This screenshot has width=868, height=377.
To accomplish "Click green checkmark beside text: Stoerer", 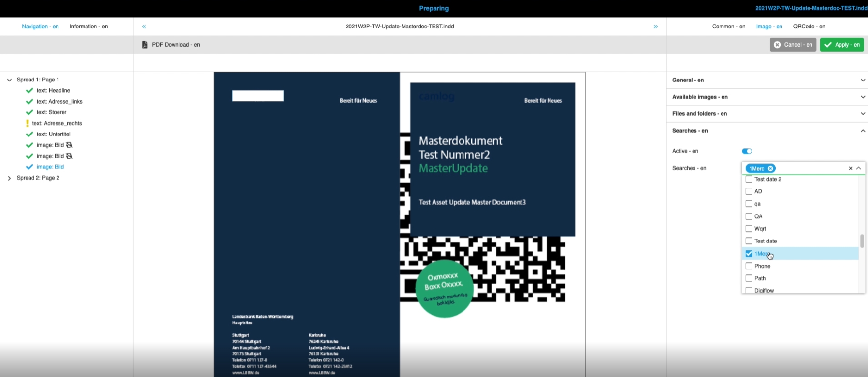I will [x=29, y=112].
